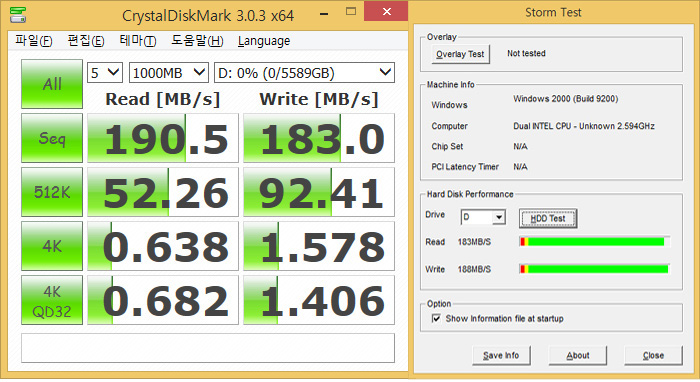
Task: Click the empty comment field in CrystalDiskMark
Action: coord(208,348)
